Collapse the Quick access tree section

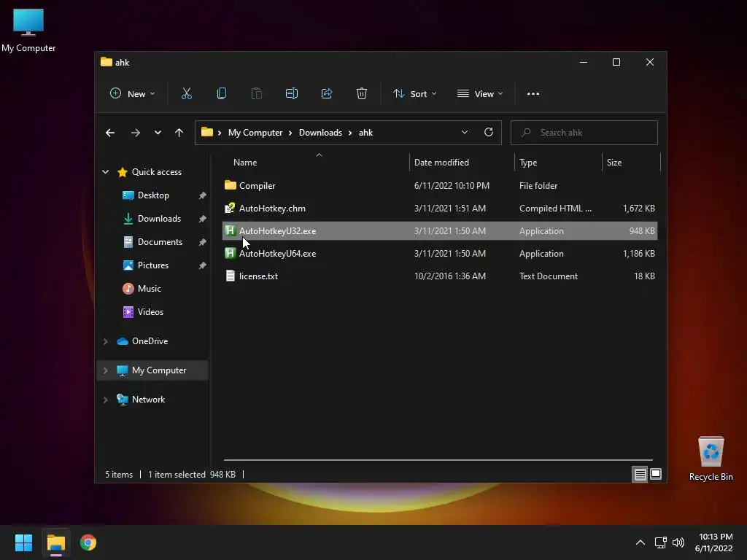[x=105, y=172]
